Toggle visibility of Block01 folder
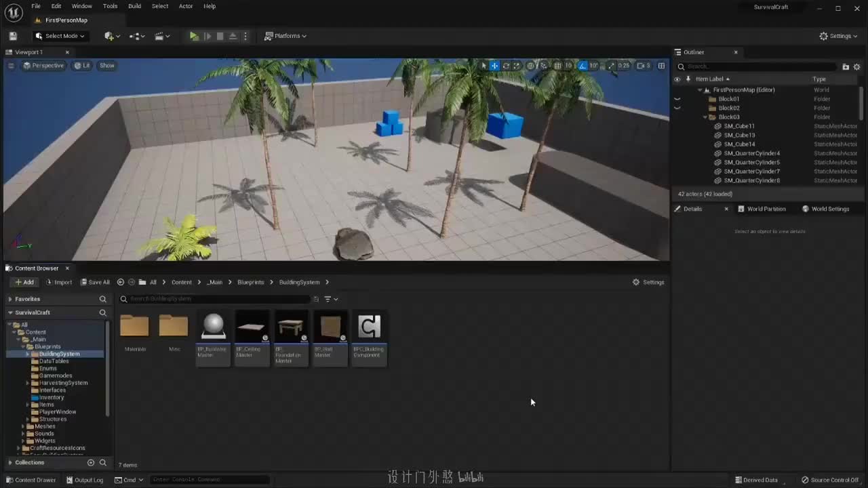This screenshot has width=868, height=488. (677, 99)
